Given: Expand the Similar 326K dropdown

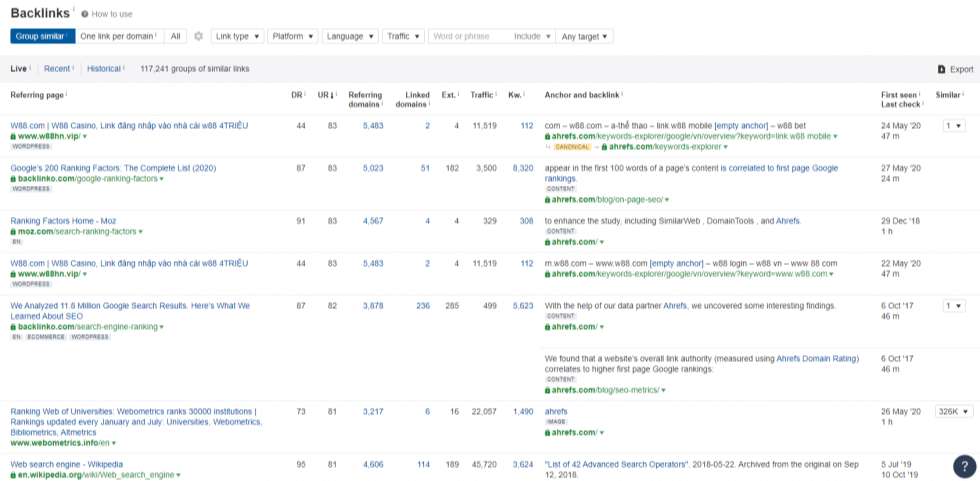Looking at the screenshot, I should coord(954,412).
